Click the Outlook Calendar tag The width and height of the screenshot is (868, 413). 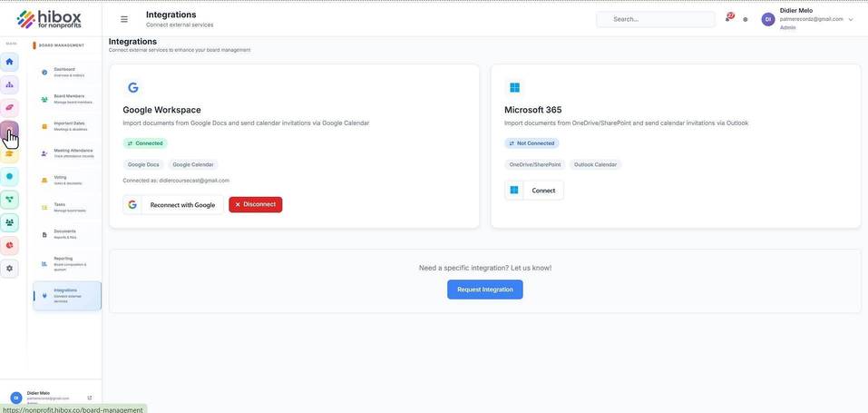click(x=595, y=164)
